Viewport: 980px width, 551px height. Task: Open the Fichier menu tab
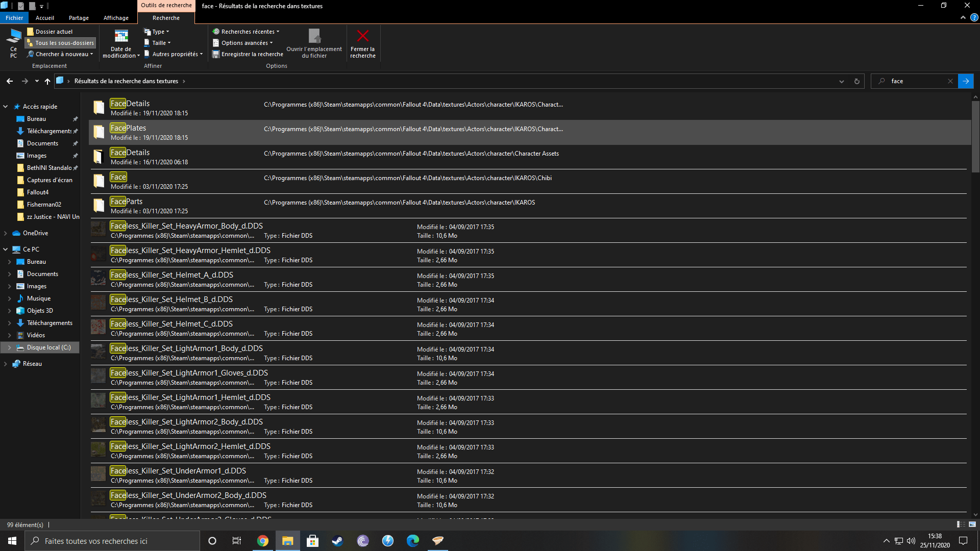(14, 18)
